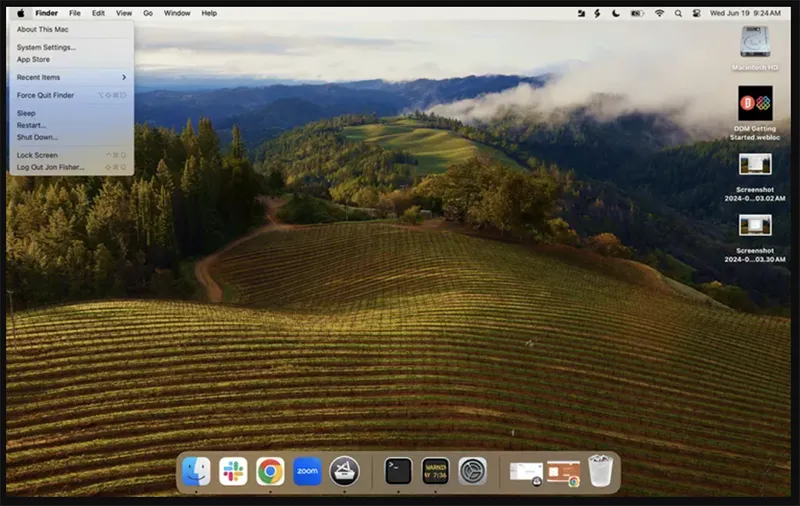This screenshot has width=800, height=506.
Task: Select Lock Screen from the menu
Action: coord(37,155)
